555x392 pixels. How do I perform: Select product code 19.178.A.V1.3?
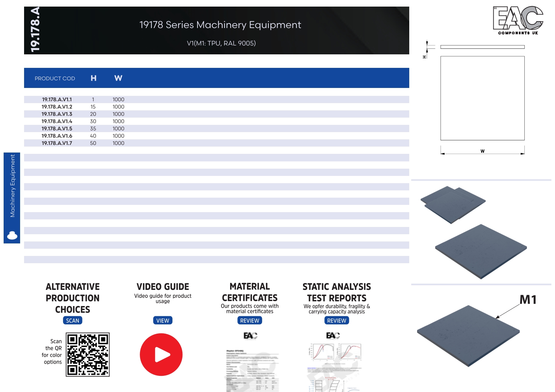pos(57,114)
